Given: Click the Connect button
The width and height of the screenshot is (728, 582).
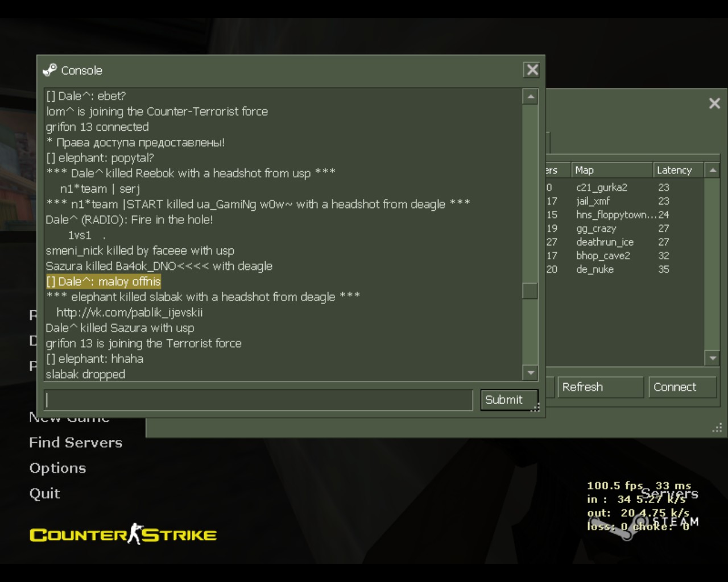Looking at the screenshot, I should click(x=682, y=387).
